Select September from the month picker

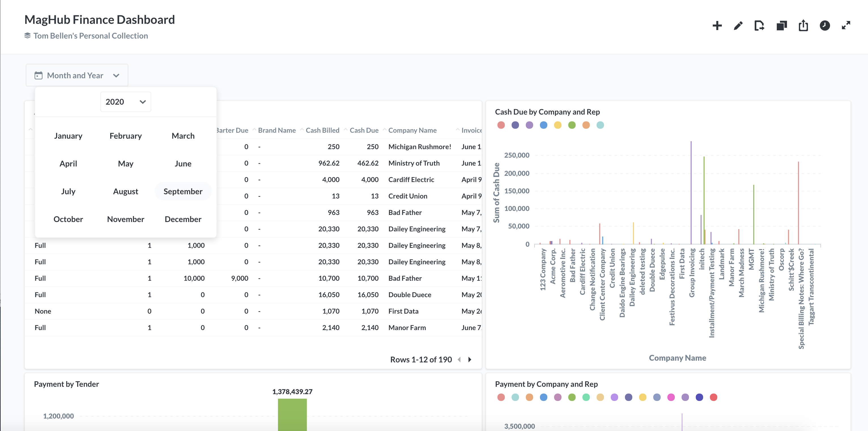tap(182, 191)
